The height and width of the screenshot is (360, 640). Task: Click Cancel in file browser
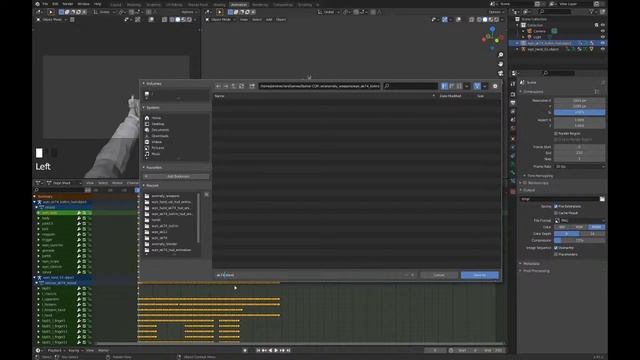[x=439, y=275]
